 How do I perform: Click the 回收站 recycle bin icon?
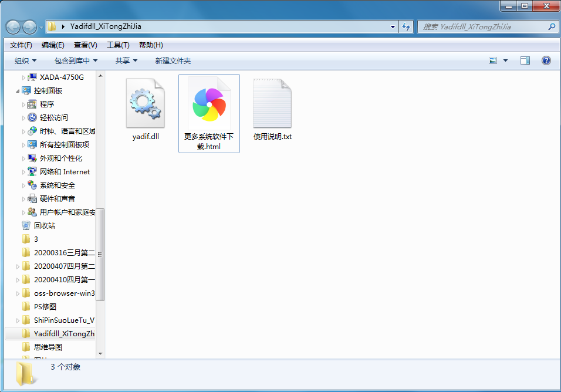pos(26,226)
